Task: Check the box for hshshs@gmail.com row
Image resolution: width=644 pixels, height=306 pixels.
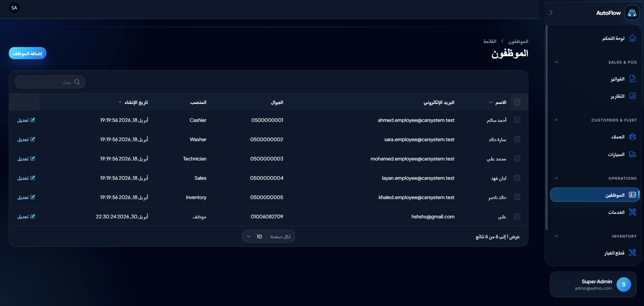Action: coord(517,216)
